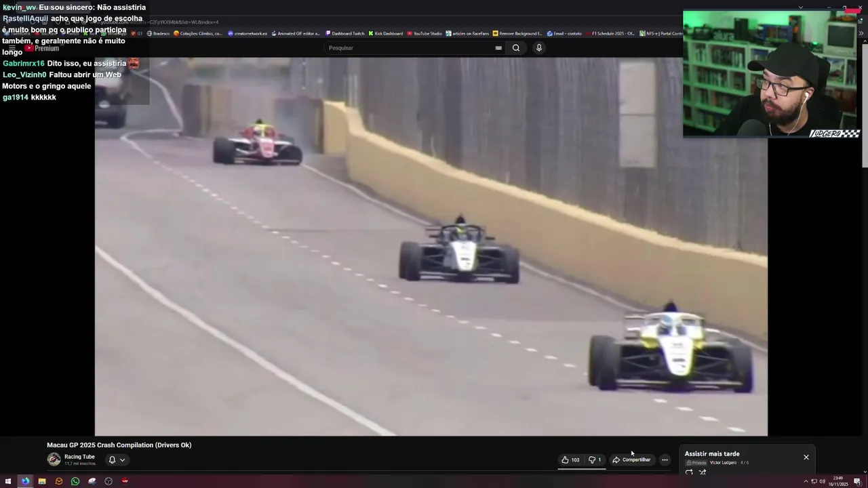Screen dimensions: 868x488
Task: Open the Bradesco bookmark
Action: point(158,33)
